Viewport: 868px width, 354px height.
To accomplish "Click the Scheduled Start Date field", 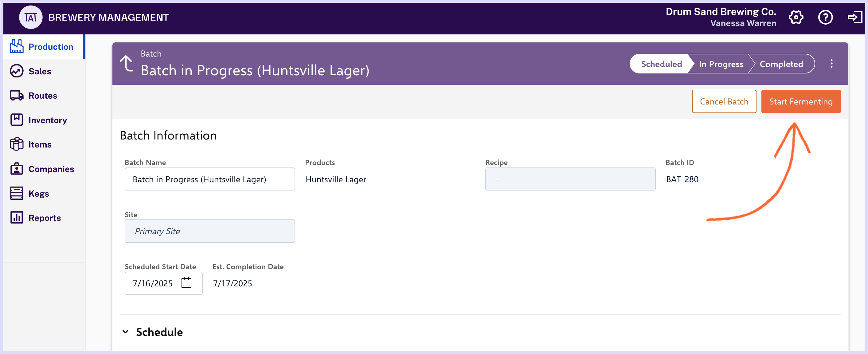I will coord(163,283).
